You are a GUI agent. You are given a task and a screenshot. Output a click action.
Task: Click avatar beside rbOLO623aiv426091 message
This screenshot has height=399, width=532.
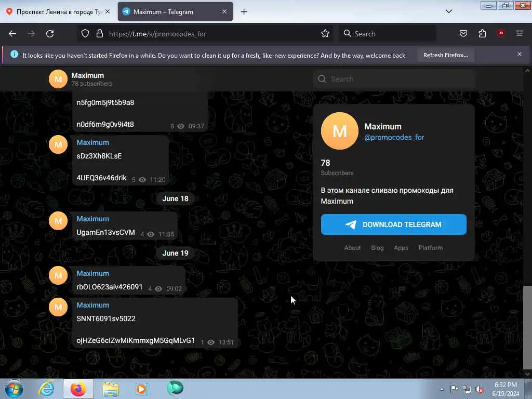click(58, 275)
